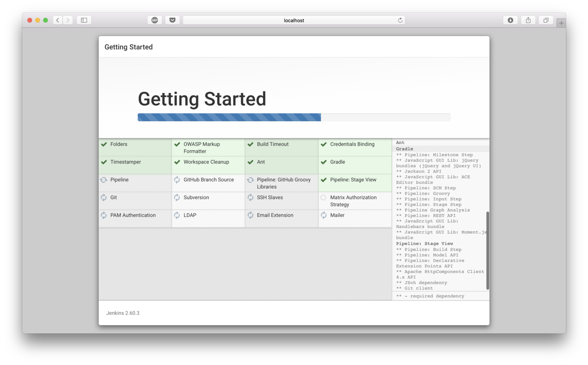This screenshot has width=588, height=365.
Task: Select the Subversion plugin label
Action: (196, 197)
